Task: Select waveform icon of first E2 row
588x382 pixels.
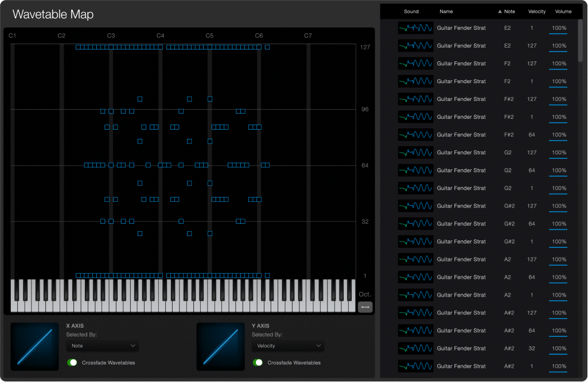Action: pyautogui.click(x=416, y=28)
